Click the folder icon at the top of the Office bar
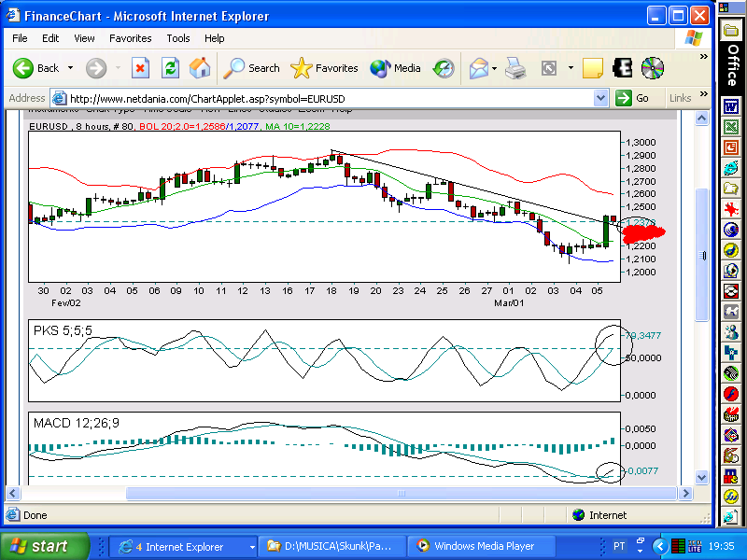 (731, 32)
